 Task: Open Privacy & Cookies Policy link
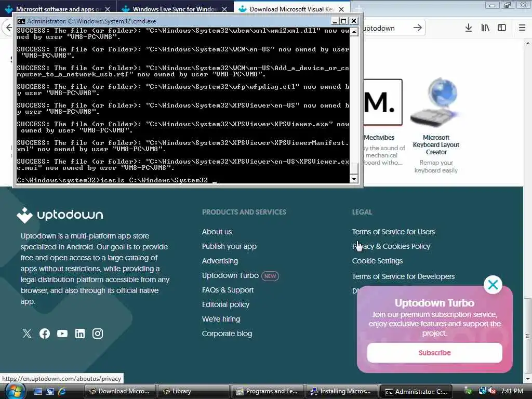[x=391, y=246]
